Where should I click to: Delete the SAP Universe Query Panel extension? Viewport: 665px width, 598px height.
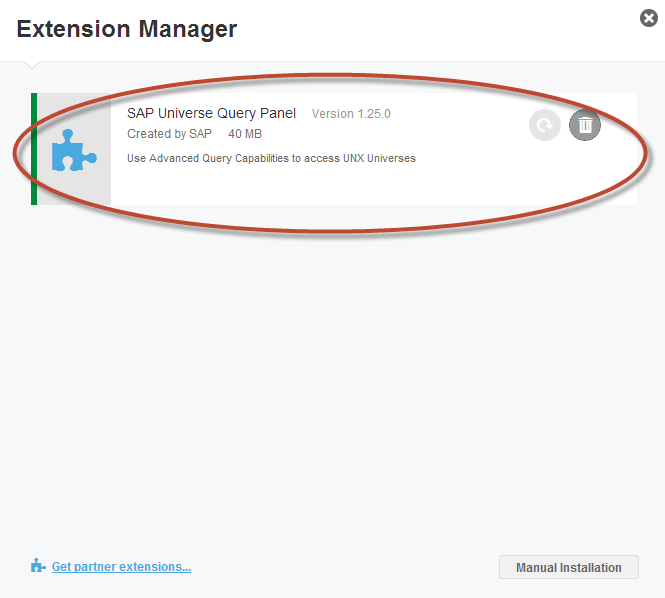tap(585, 125)
